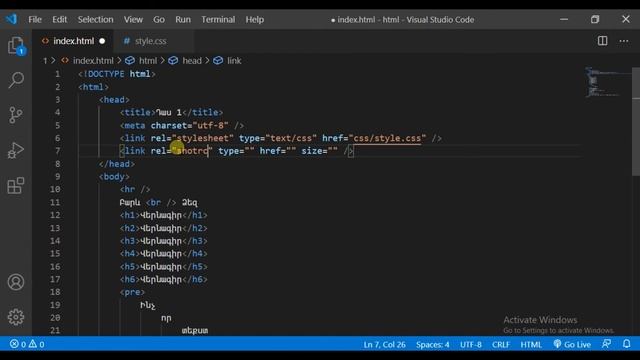
Task: Start Go Live server
Action: click(572, 344)
